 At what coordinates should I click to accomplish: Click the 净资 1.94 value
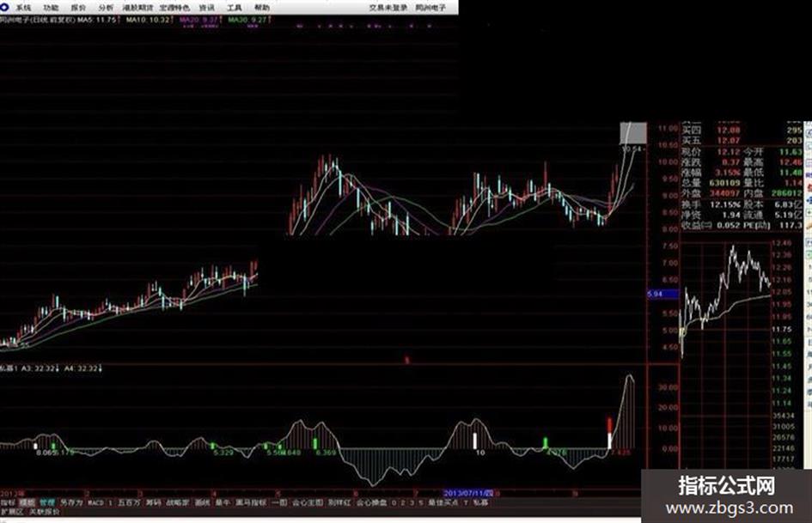pyautogui.click(x=732, y=215)
